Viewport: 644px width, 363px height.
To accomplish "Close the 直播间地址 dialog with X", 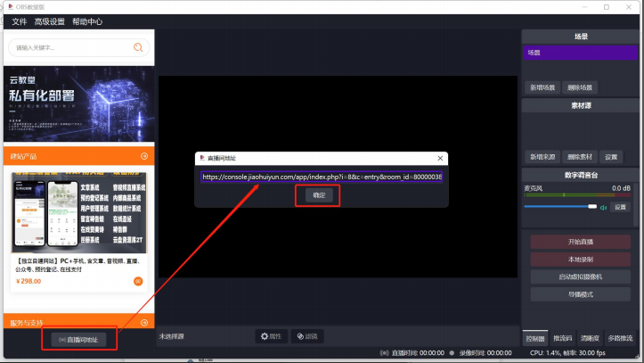I will tap(440, 158).
